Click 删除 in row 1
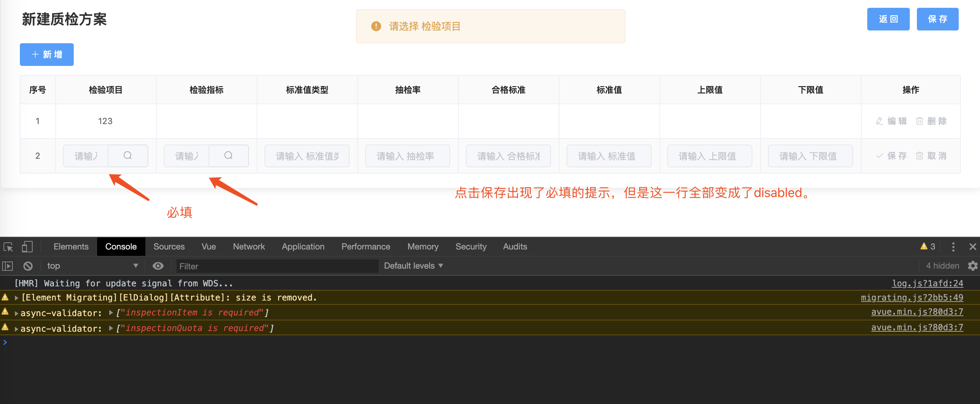 click(x=931, y=121)
